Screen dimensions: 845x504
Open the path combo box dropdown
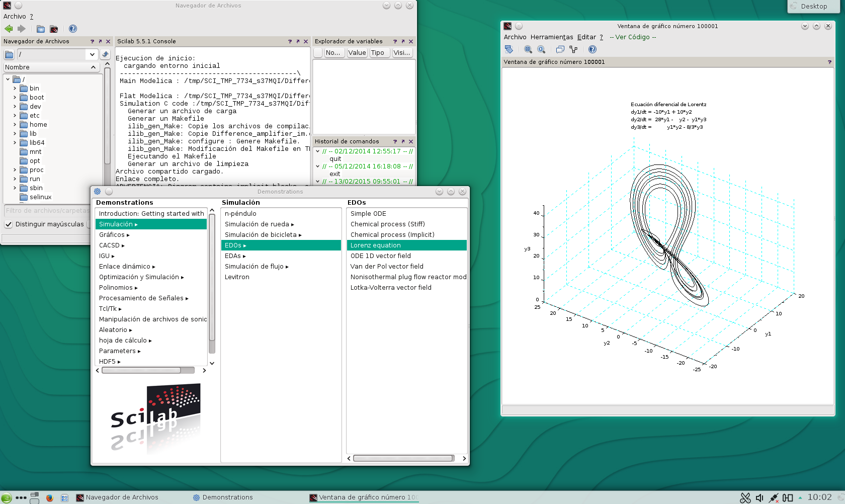coord(92,54)
